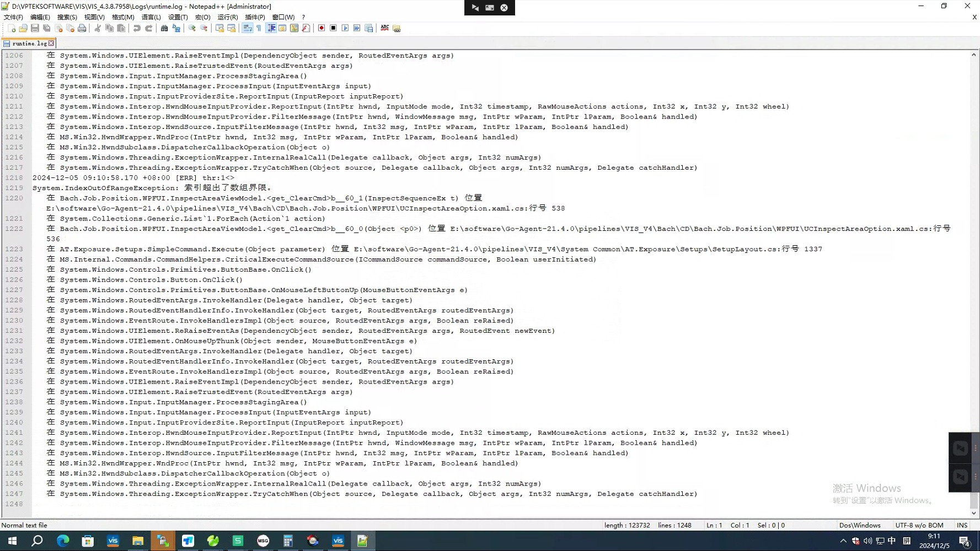Run macro multiple times
Image resolution: width=980 pixels, height=551 pixels.
coord(357,28)
